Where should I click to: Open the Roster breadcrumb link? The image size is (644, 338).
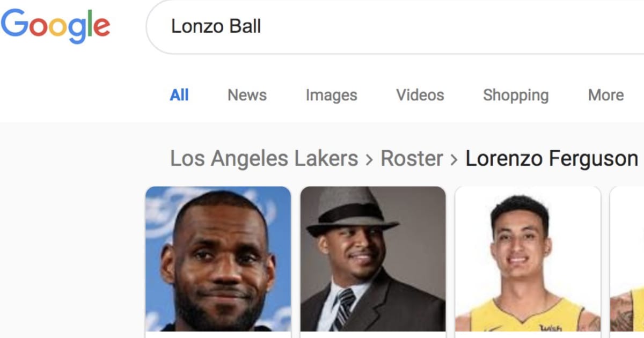412,159
